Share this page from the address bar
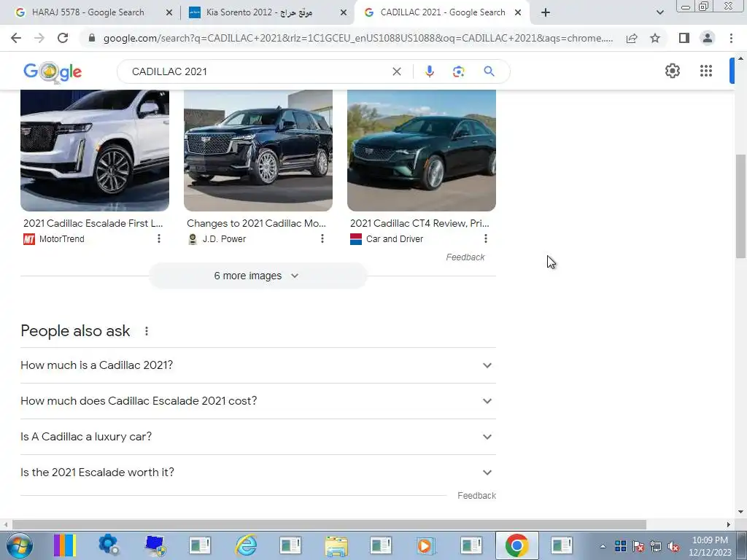This screenshot has height=560, width=747. (x=632, y=38)
